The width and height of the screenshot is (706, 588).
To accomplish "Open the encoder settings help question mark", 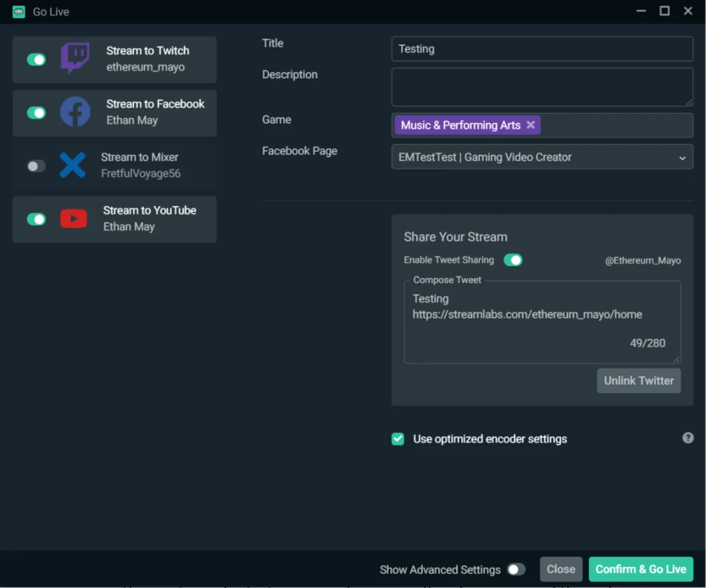I will [x=688, y=438].
